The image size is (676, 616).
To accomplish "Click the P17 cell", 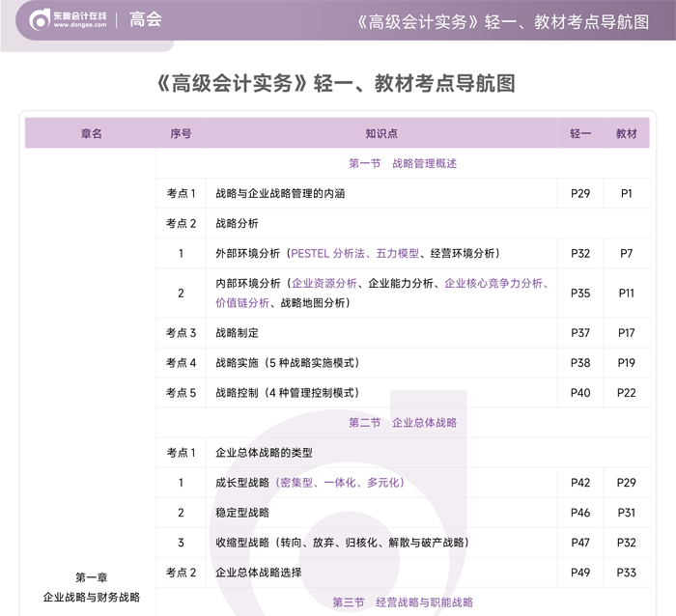I will tap(627, 333).
